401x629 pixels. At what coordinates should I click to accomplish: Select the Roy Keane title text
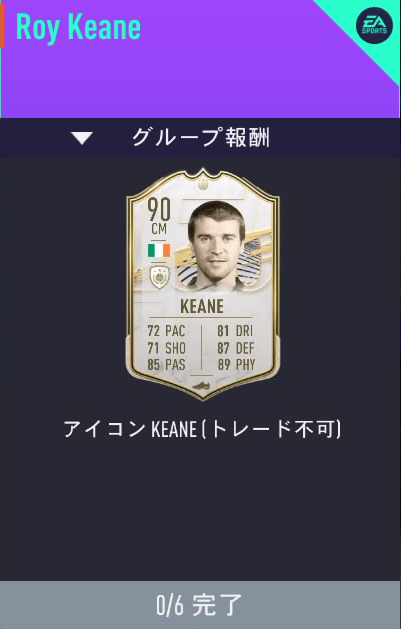point(78,27)
